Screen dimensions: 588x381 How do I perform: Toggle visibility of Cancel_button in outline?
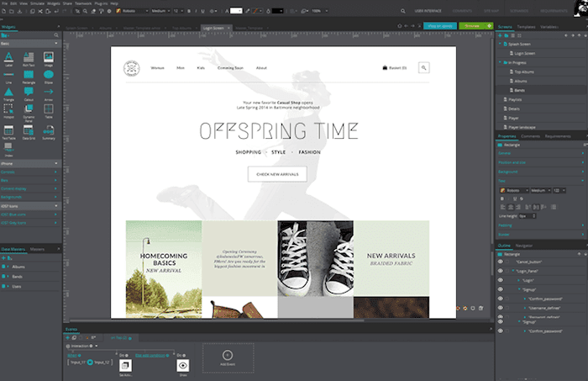(x=501, y=262)
